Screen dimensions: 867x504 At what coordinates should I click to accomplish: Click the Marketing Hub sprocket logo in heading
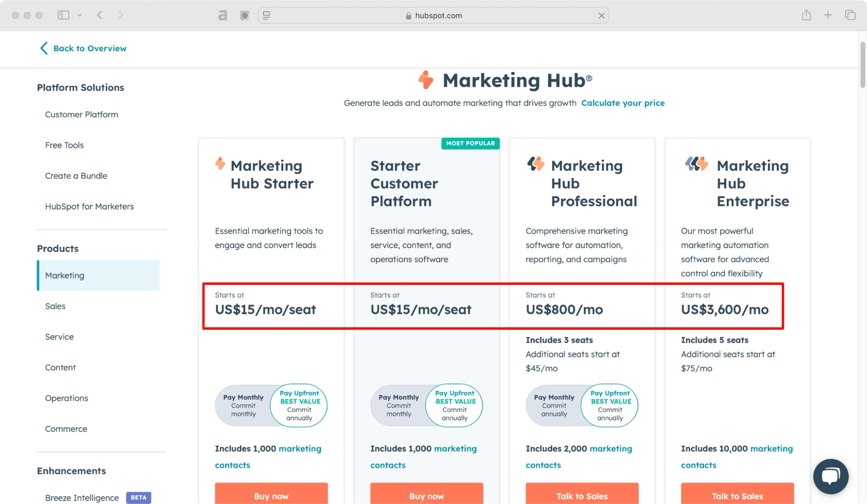[426, 80]
